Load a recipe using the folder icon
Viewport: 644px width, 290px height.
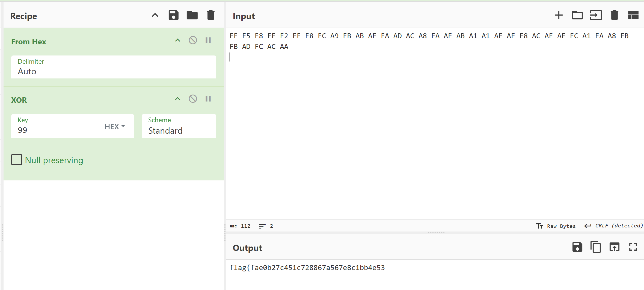click(192, 15)
